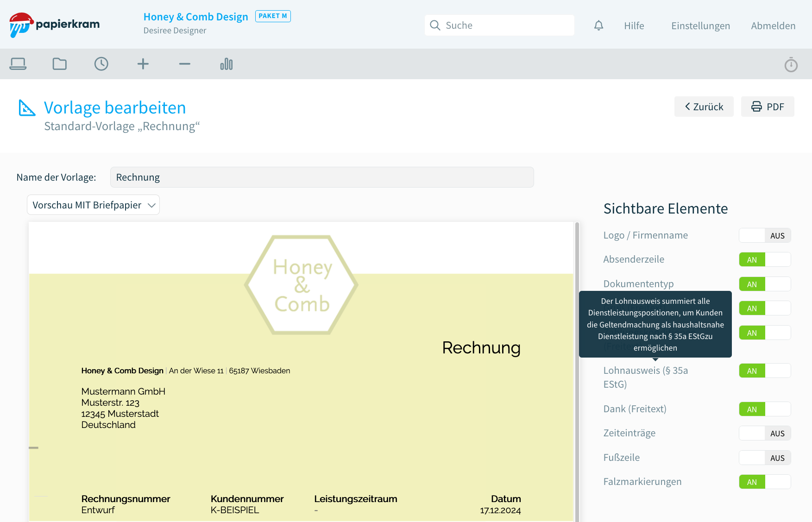Open the reports bar chart icon
This screenshot has width=812, height=522.
pos(227,64)
